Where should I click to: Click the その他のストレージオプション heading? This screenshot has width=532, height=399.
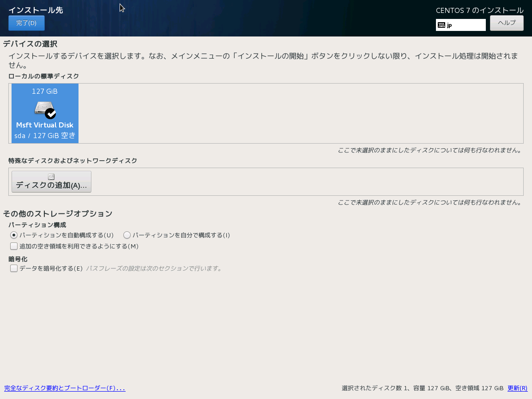tap(58, 214)
